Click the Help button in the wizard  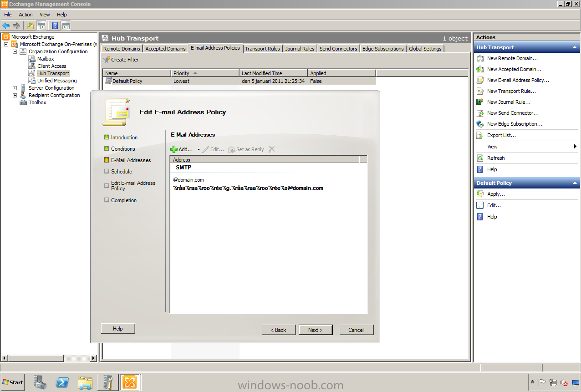click(118, 328)
